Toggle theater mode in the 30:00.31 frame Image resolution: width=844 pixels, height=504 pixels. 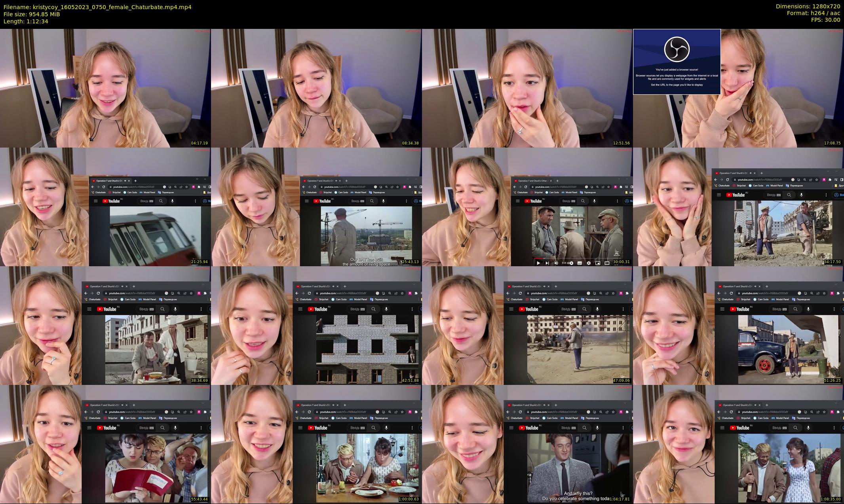click(607, 263)
